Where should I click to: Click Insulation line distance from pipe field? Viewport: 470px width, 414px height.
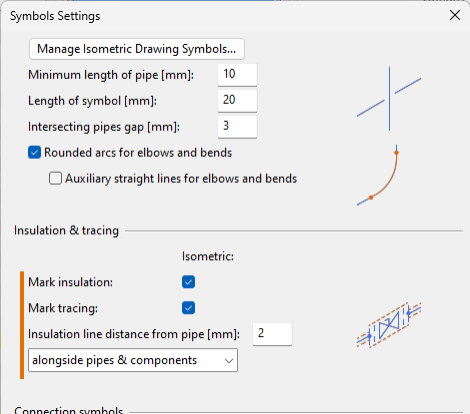click(x=272, y=334)
